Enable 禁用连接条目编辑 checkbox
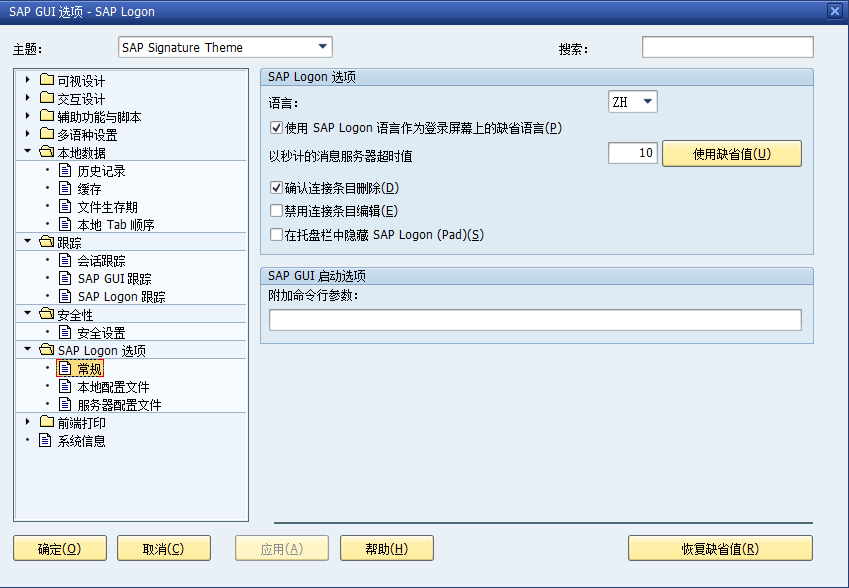849x588 pixels. pos(276,211)
